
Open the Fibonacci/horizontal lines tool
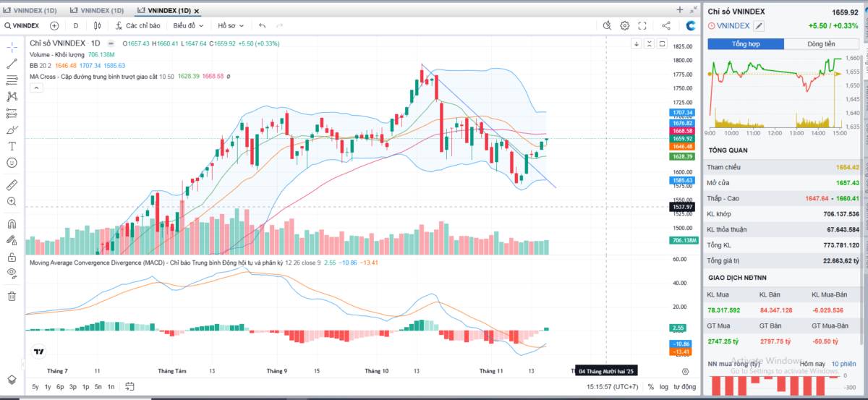12,80
